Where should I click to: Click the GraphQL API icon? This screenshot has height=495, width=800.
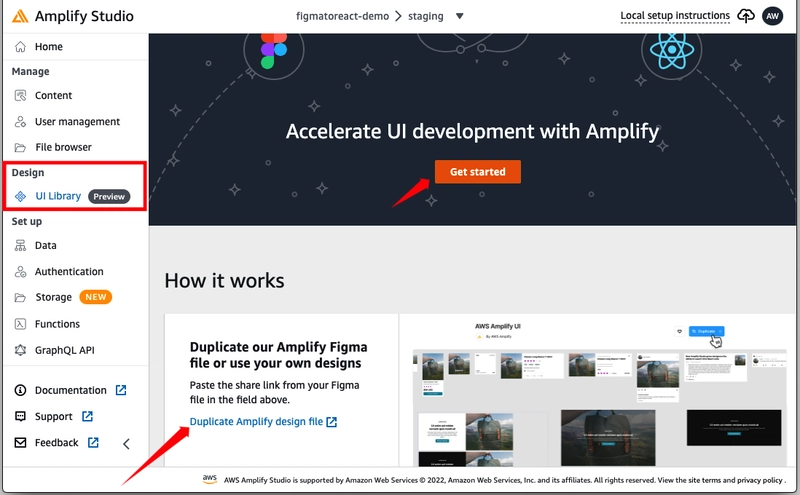pos(20,350)
